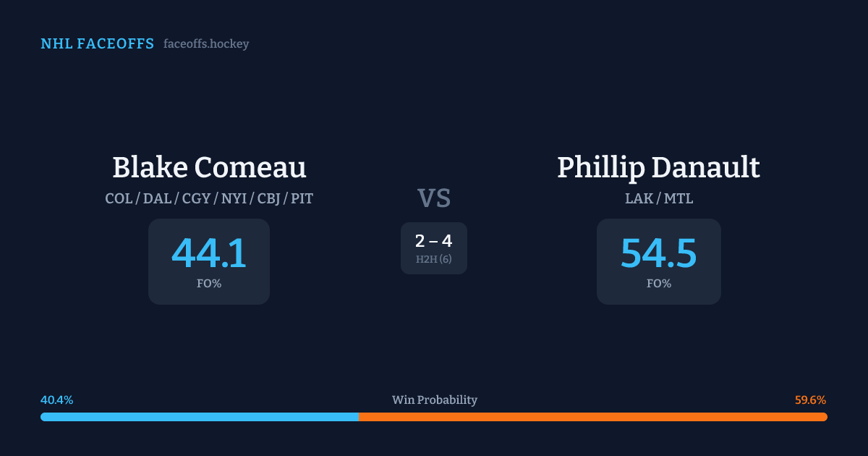
Task: Click Comeau's 44.1 faceoff percentage value
Action: 209,253
